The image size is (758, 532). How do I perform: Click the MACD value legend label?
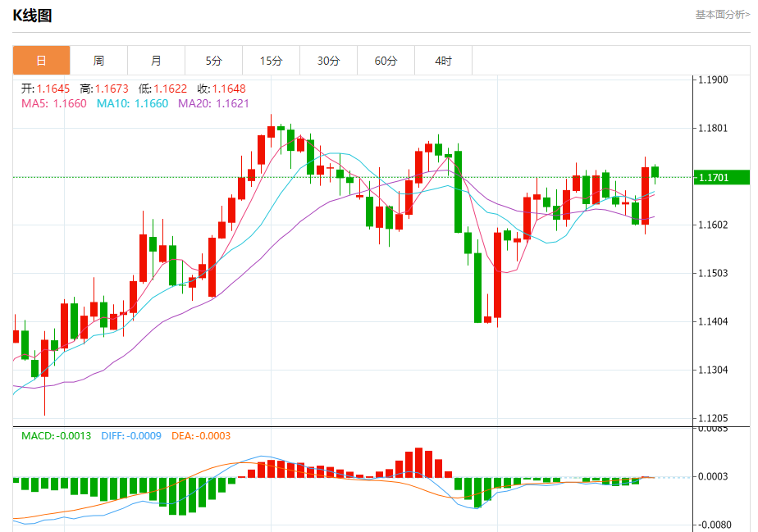(x=56, y=435)
